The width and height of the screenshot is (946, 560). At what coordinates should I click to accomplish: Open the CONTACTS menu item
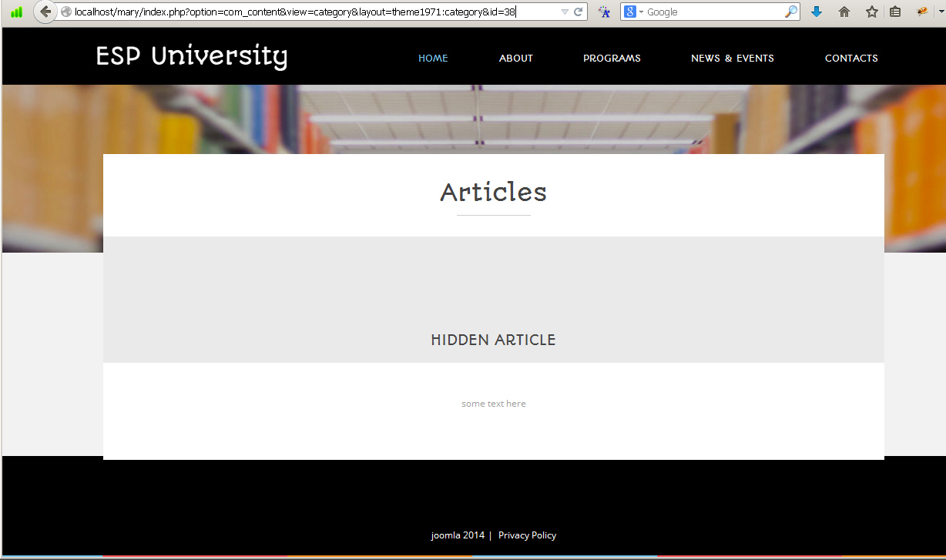pyautogui.click(x=851, y=59)
